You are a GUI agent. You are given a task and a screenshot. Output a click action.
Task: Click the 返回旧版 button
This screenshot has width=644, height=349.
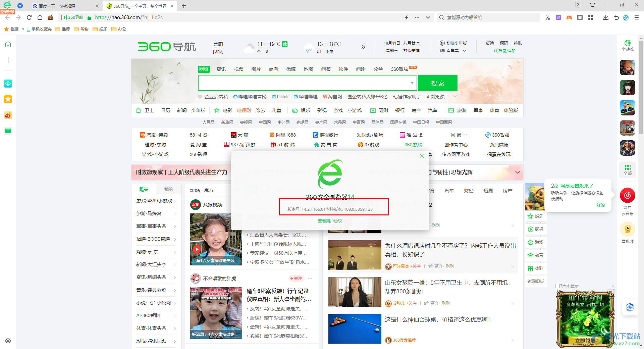(x=536, y=282)
